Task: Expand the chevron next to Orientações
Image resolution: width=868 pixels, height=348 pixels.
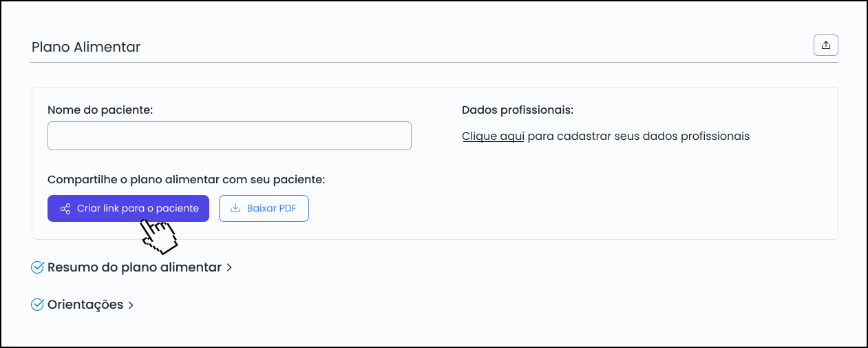Action: pyautogui.click(x=131, y=305)
